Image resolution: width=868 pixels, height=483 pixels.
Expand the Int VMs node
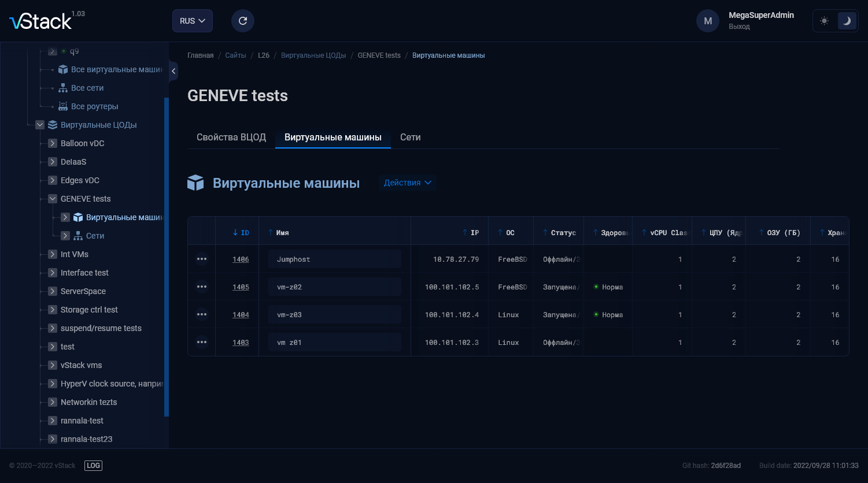click(x=52, y=254)
